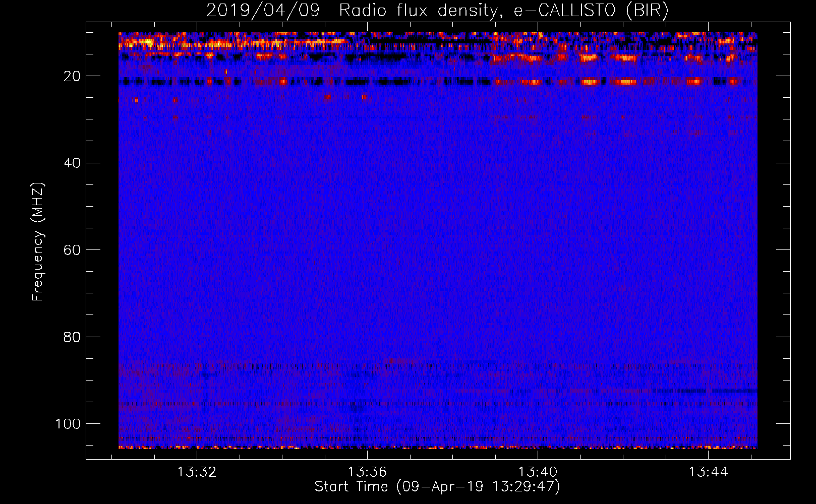Click the plot title "Radio flux density, e-CALLISTO (BIR)"

coord(503,11)
